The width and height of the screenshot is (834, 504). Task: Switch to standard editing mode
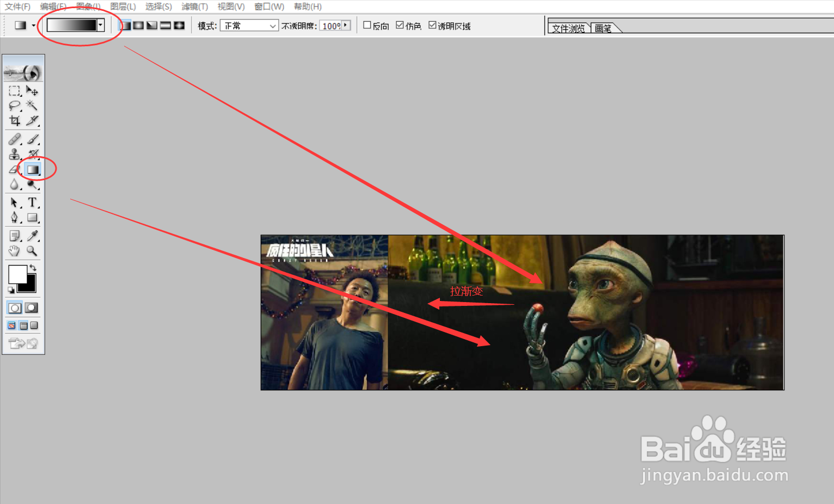[x=15, y=308]
